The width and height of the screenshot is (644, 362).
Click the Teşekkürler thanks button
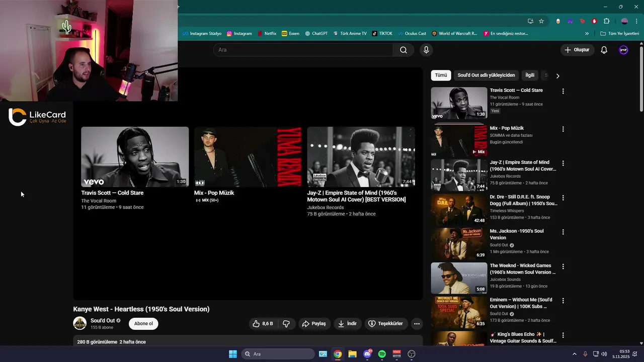(x=385, y=324)
